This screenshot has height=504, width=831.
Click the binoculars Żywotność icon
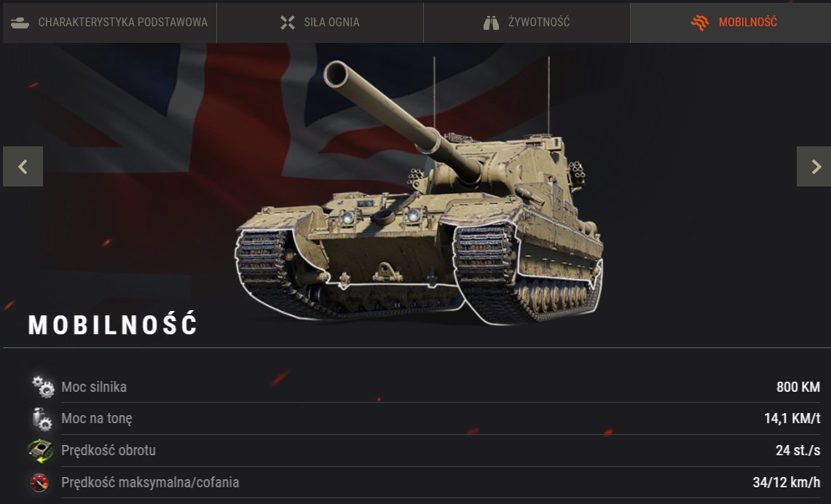pyautogui.click(x=492, y=23)
